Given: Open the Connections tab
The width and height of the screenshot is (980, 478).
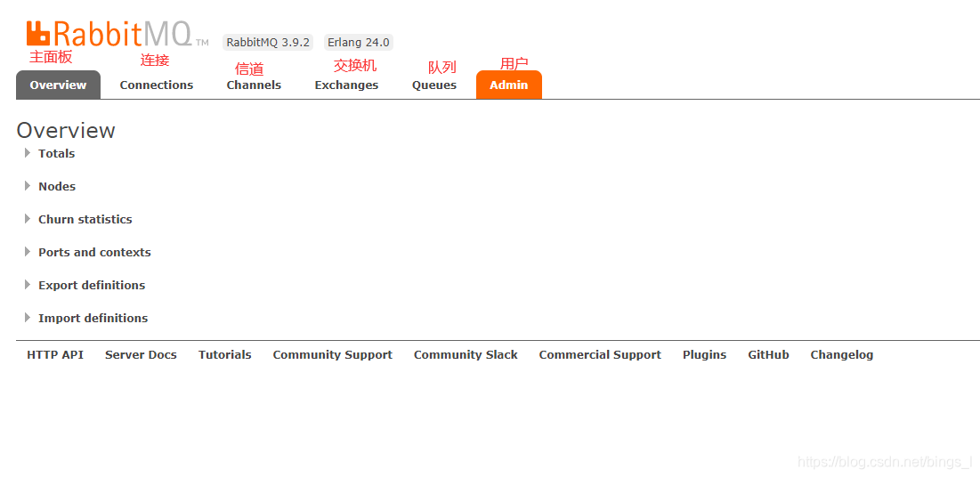Looking at the screenshot, I should (x=157, y=85).
